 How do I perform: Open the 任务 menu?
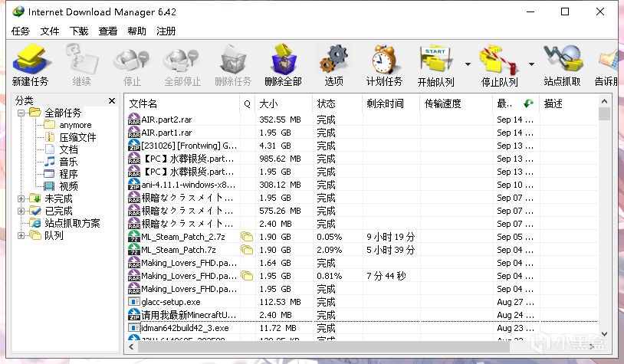click(21, 31)
